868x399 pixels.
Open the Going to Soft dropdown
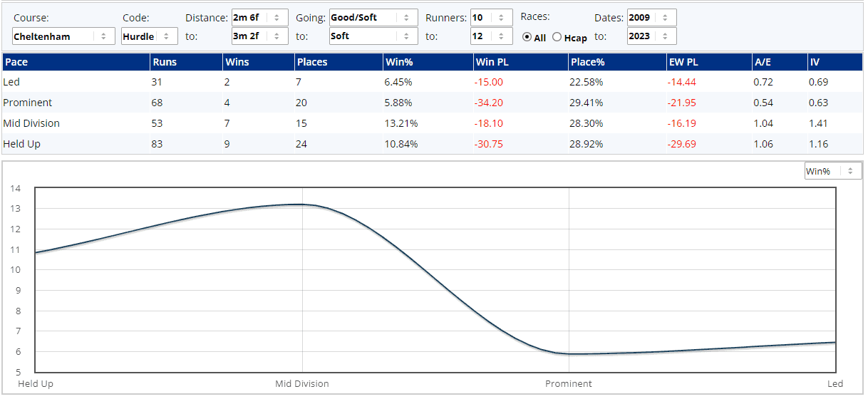click(373, 36)
